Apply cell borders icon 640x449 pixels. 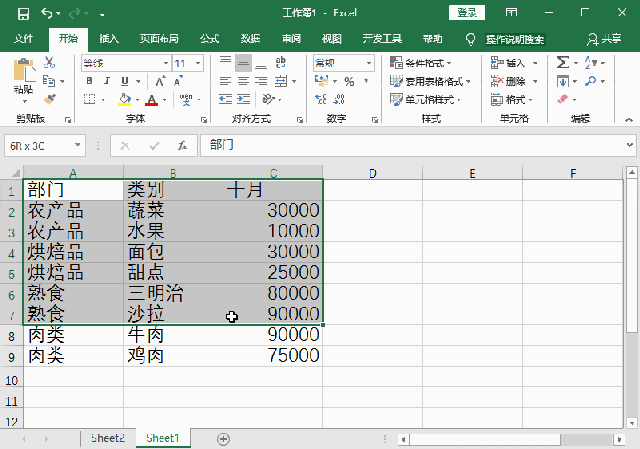[x=89, y=99]
